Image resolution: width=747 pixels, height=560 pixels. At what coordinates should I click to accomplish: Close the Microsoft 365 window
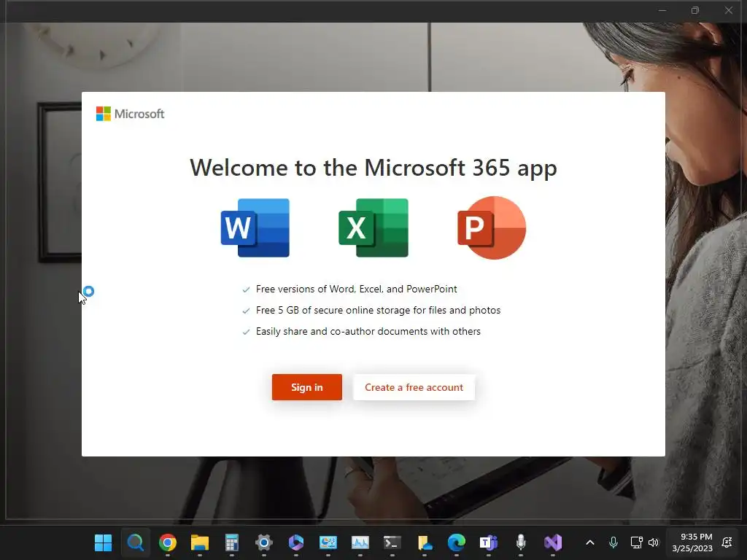[x=729, y=10]
